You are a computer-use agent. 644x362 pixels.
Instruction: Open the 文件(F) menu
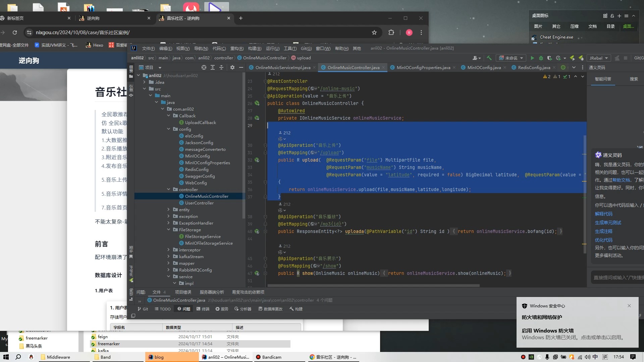click(148, 48)
